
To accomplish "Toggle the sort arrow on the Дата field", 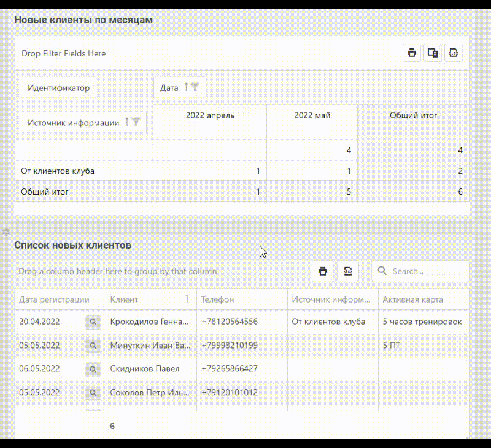I will [186, 87].
